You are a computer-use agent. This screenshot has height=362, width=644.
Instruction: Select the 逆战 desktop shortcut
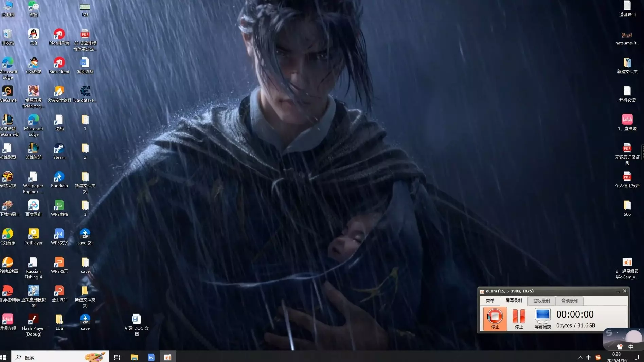[59, 123]
